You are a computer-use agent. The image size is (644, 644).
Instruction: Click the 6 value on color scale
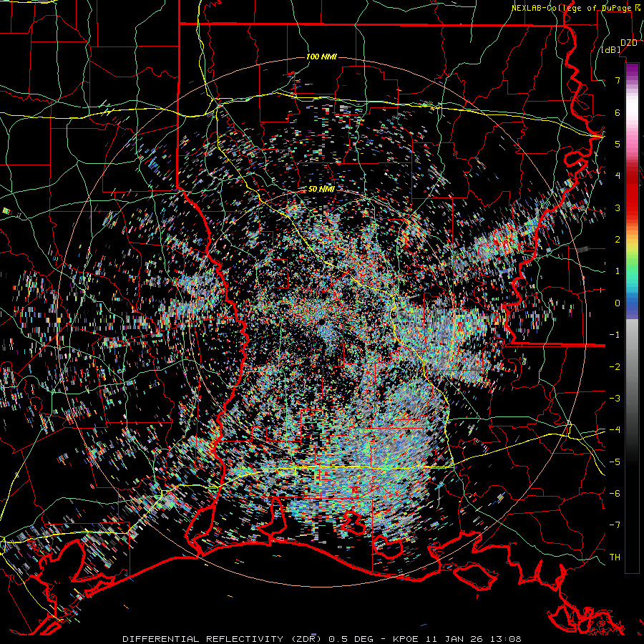[x=618, y=112]
